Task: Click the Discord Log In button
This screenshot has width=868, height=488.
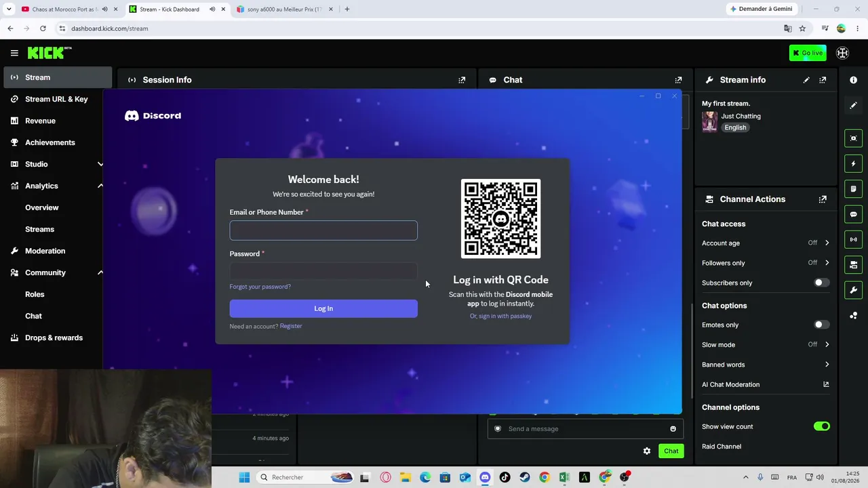Action: pos(323,308)
